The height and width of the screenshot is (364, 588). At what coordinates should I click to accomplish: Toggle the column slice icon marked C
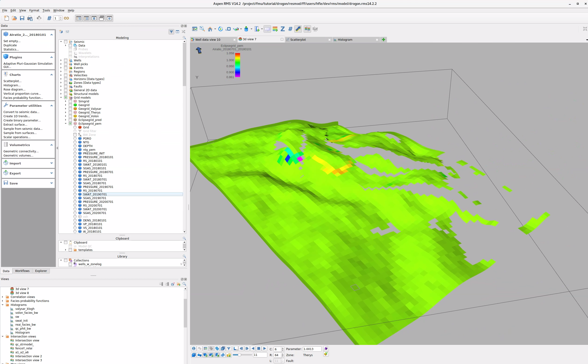click(x=205, y=355)
